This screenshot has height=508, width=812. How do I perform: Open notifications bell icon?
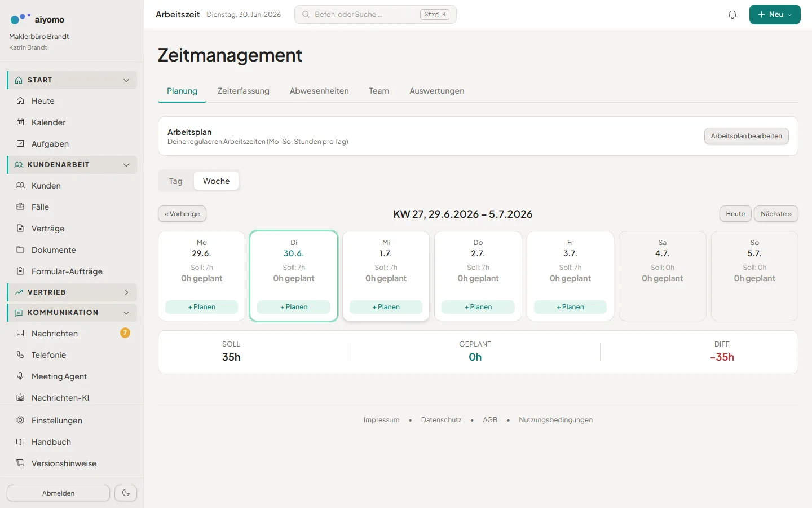[732, 15]
